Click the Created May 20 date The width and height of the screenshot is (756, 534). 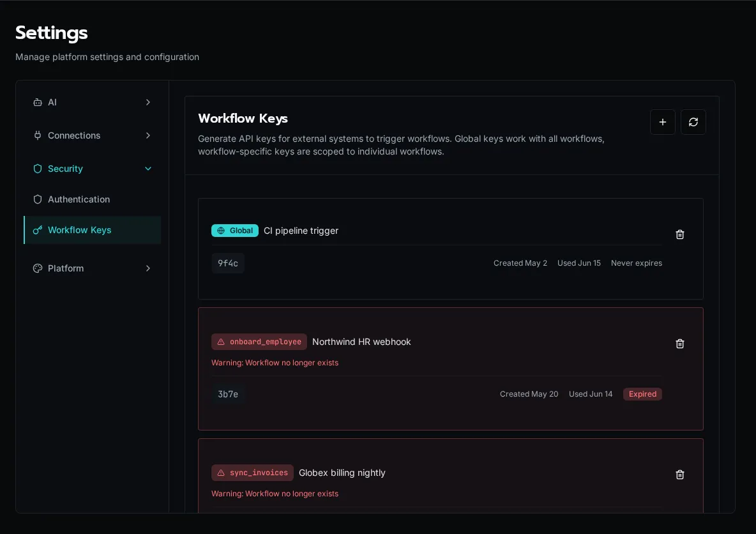(x=529, y=394)
